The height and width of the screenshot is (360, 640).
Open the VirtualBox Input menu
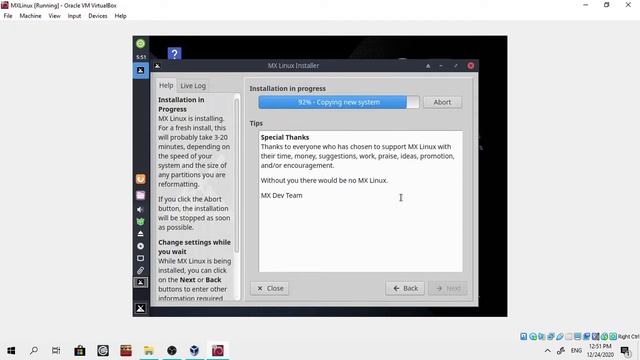74,16
